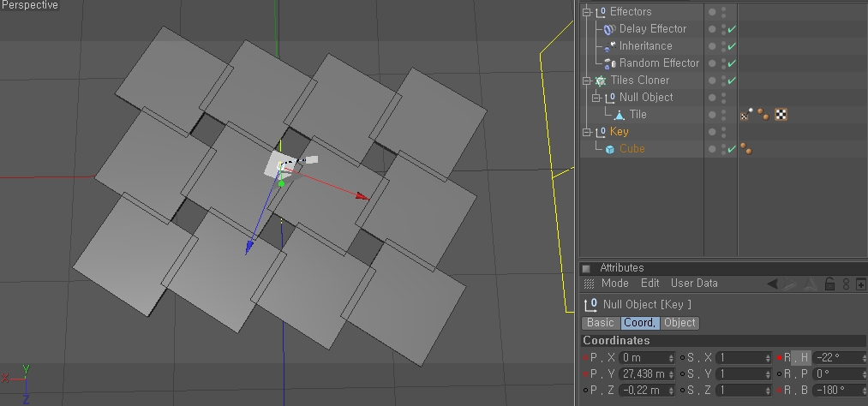The image size is (868, 406).
Task: Toggle the lock icon in Attributes panel
Action: [x=829, y=284]
